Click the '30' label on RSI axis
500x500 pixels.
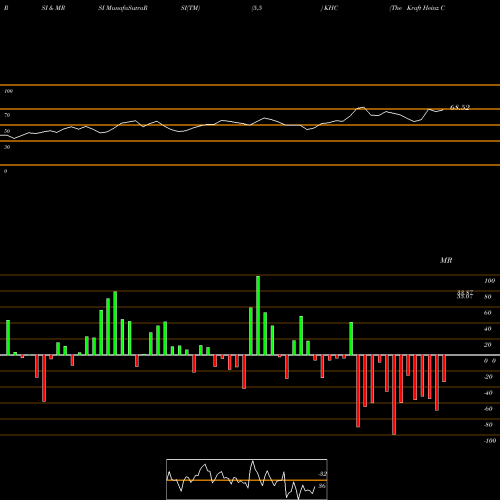pos(7,147)
